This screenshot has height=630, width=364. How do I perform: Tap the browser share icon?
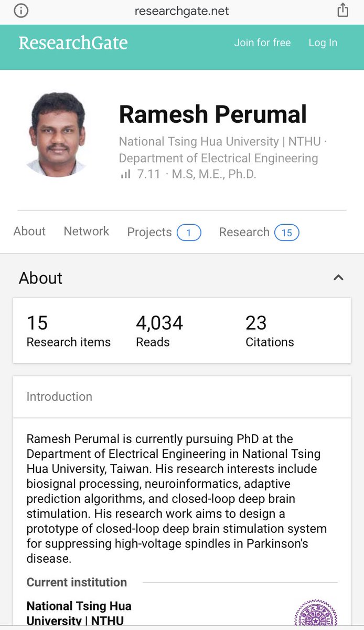(342, 10)
